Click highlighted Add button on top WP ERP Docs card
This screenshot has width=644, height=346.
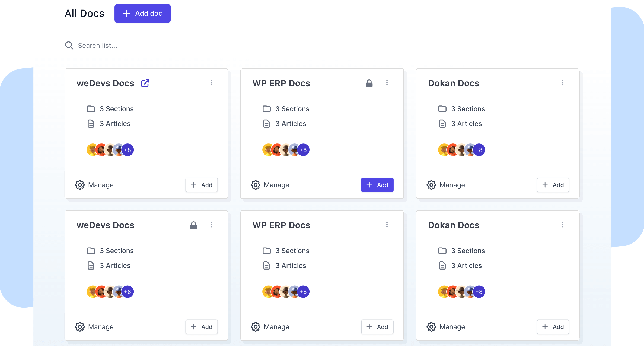377,185
